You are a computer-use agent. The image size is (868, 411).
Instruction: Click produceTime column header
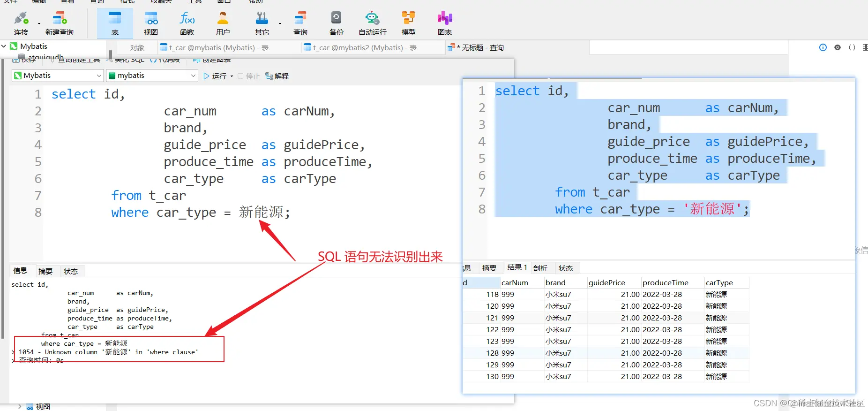[672, 282]
